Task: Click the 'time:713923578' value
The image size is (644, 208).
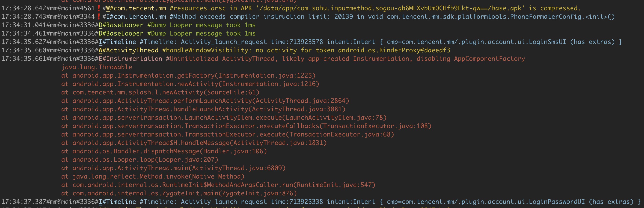Action: coord(297,42)
